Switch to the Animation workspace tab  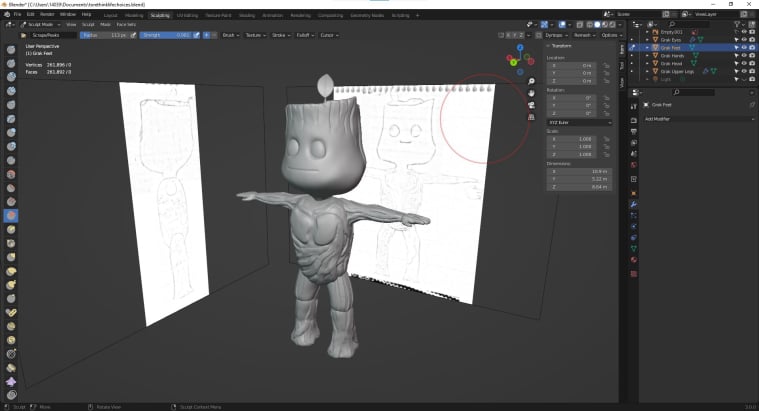[273, 16]
